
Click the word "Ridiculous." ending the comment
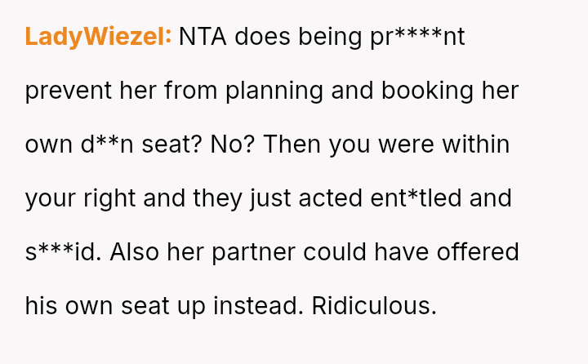pos(374,306)
